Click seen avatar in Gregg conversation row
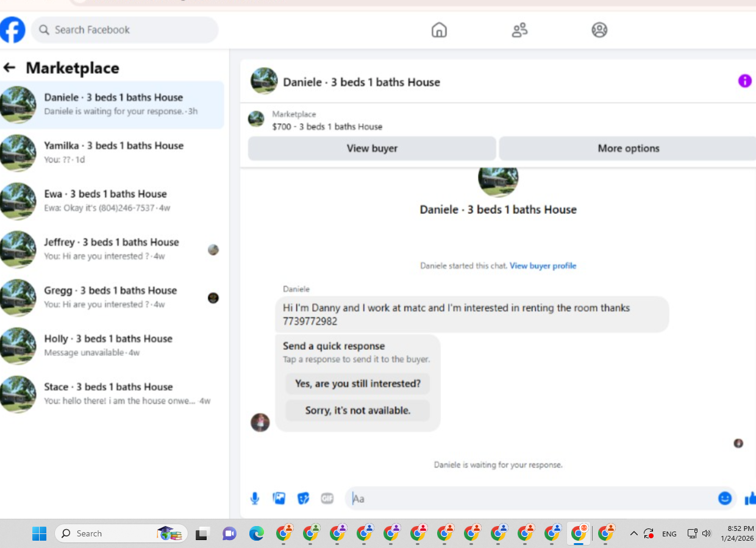Screen dimensions: 756x548 [x=213, y=297]
